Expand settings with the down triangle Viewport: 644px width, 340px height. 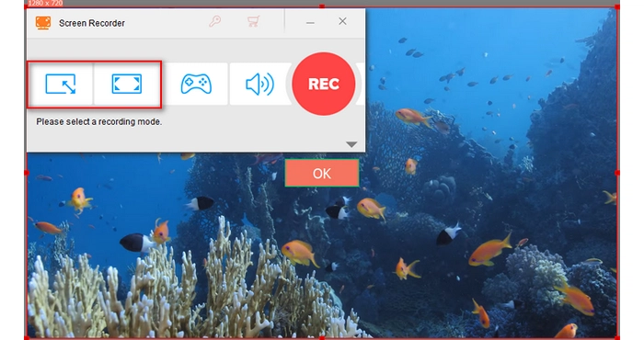(x=351, y=144)
